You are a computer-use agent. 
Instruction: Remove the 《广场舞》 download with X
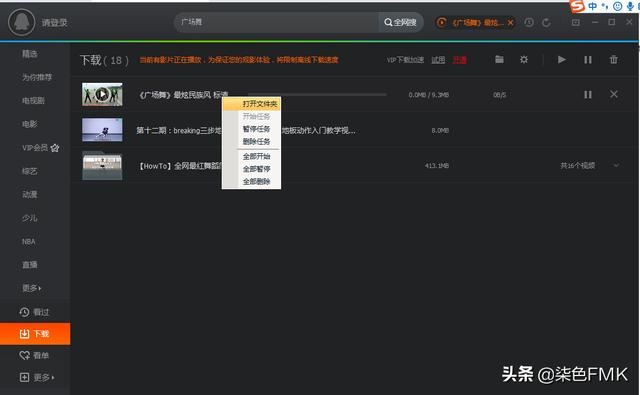click(613, 94)
